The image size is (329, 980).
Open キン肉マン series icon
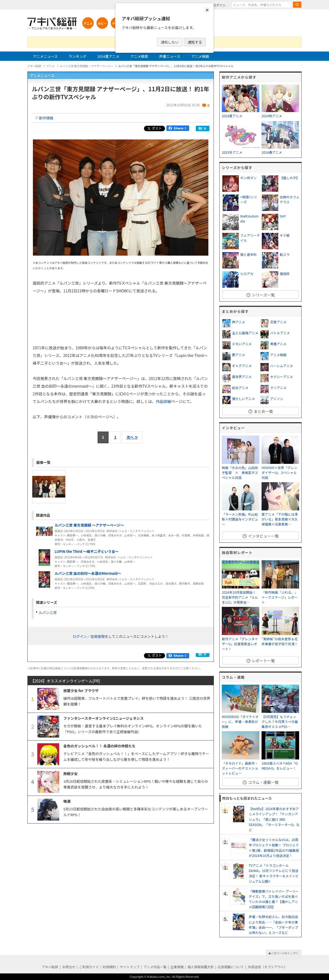(230, 183)
